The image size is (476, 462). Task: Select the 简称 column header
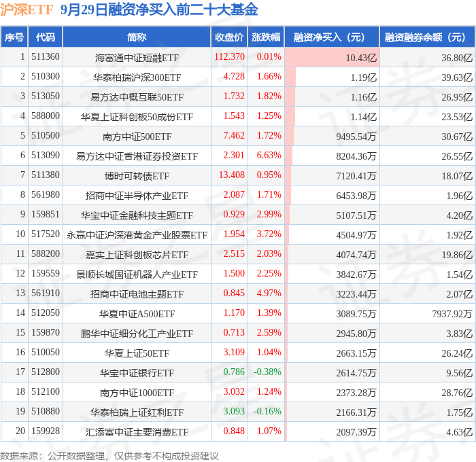[137, 37]
